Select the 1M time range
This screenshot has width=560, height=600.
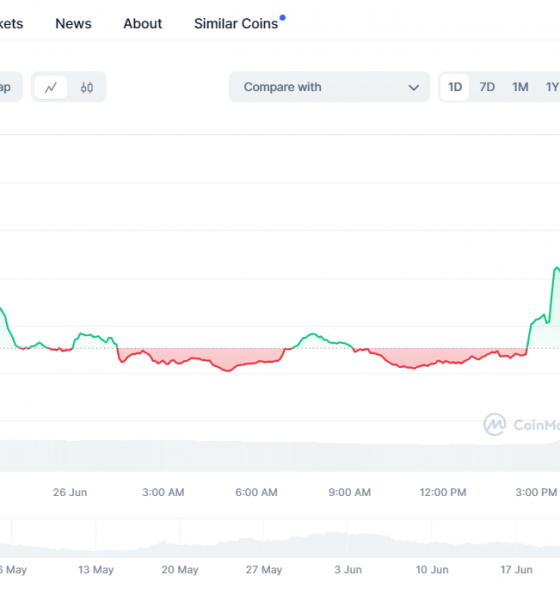pyautogui.click(x=520, y=87)
